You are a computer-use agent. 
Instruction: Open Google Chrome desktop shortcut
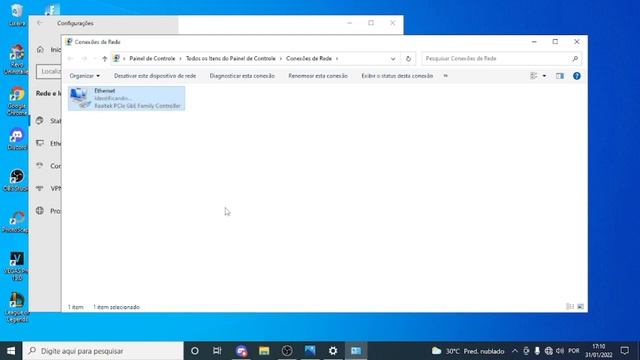17,101
